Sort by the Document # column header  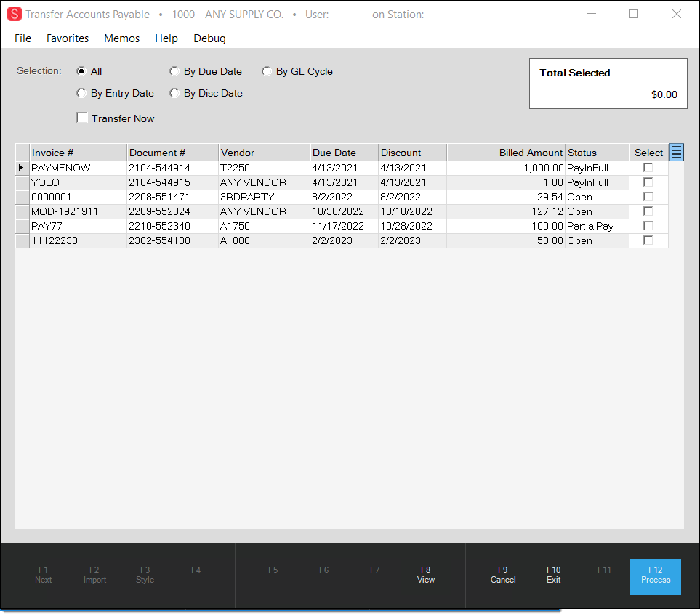(x=173, y=153)
